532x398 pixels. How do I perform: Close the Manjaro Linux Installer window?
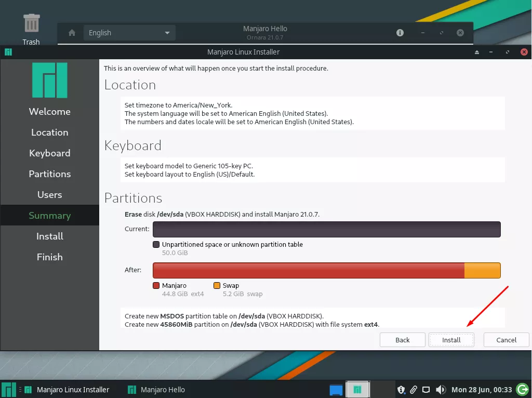pyautogui.click(x=524, y=52)
